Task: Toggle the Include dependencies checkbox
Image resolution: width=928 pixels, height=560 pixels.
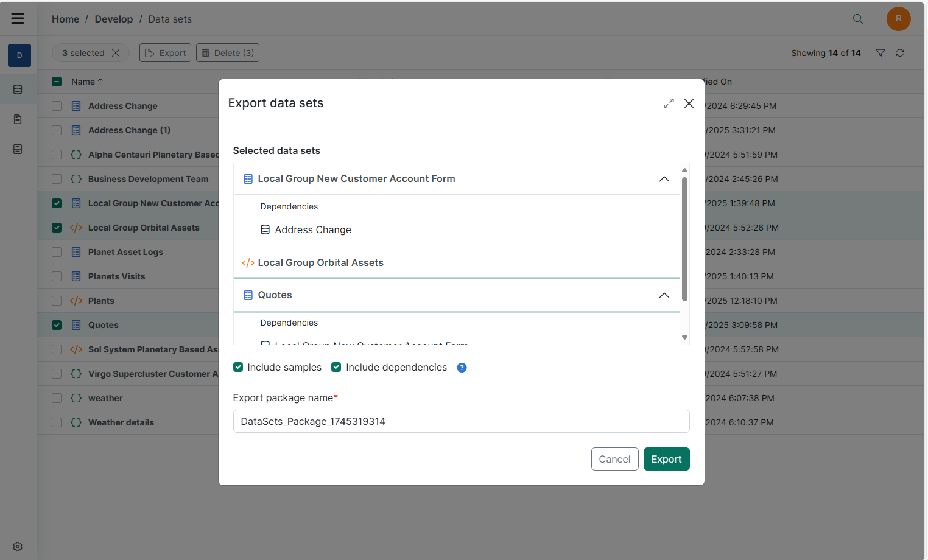Action: pos(336,367)
